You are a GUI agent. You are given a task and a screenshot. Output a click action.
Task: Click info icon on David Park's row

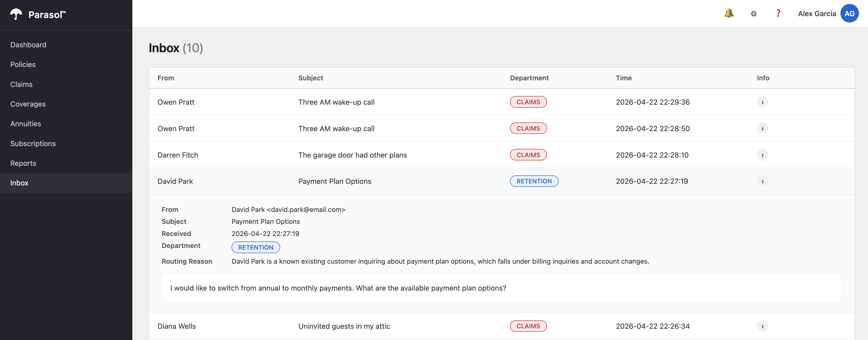[762, 181]
